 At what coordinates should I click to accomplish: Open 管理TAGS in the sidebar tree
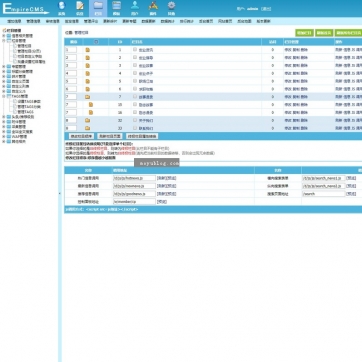click(26, 112)
